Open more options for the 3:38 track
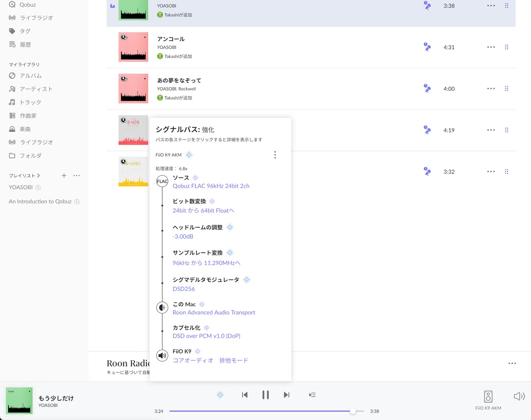The image size is (531, 420). (x=491, y=6)
